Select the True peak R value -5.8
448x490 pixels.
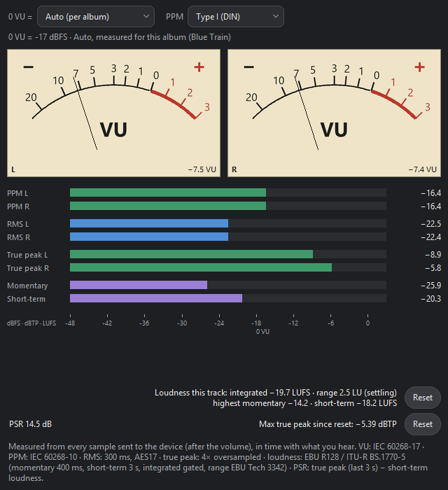[433, 268]
